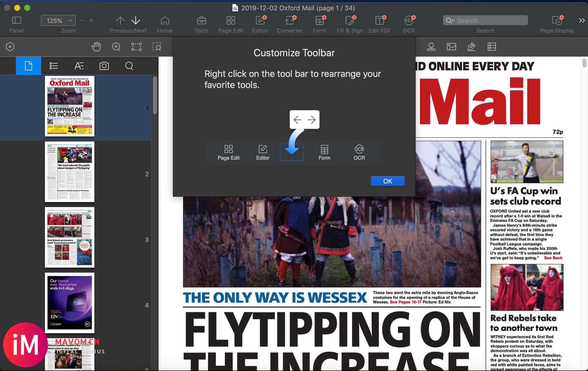
Task: Open the OCR tool in top toolbar
Action: (409, 20)
